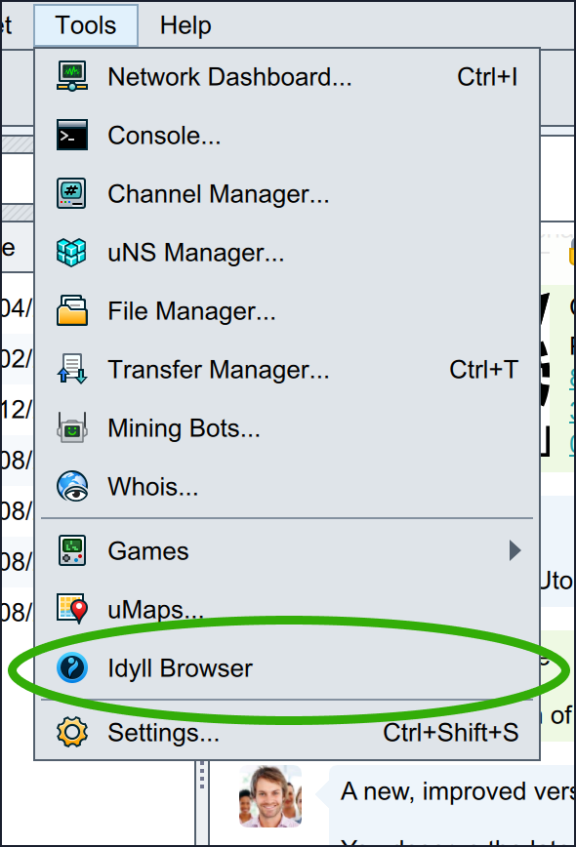Click the chat contact's profile photo
This screenshot has width=576, height=847.
click(x=270, y=805)
